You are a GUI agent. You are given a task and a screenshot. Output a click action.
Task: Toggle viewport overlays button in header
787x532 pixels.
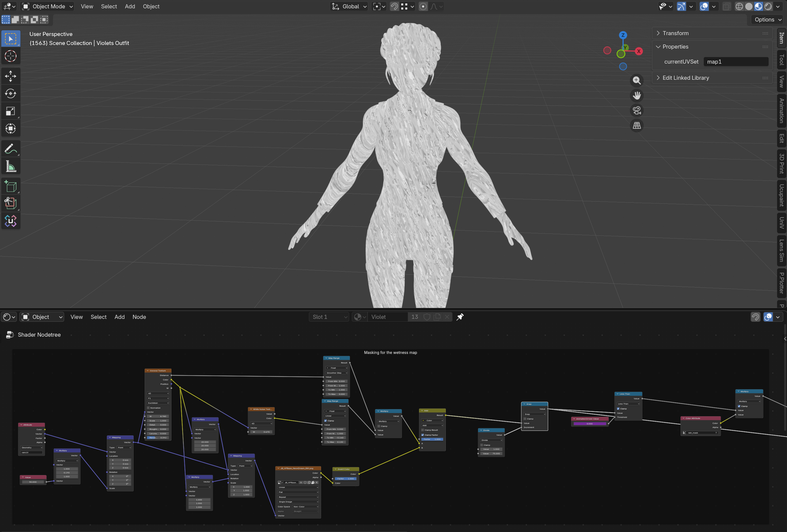[x=704, y=6]
